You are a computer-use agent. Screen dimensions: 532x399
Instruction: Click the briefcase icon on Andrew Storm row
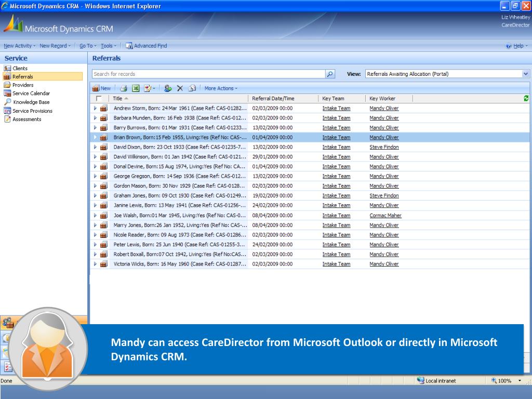[104, 108]
